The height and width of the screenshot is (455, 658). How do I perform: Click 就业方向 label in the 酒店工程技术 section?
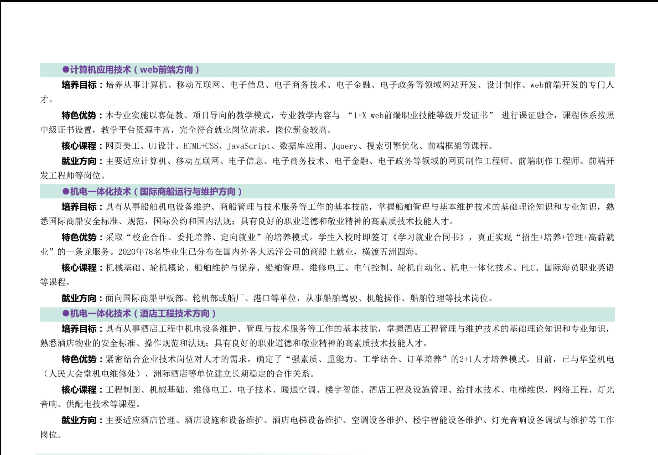81,419
